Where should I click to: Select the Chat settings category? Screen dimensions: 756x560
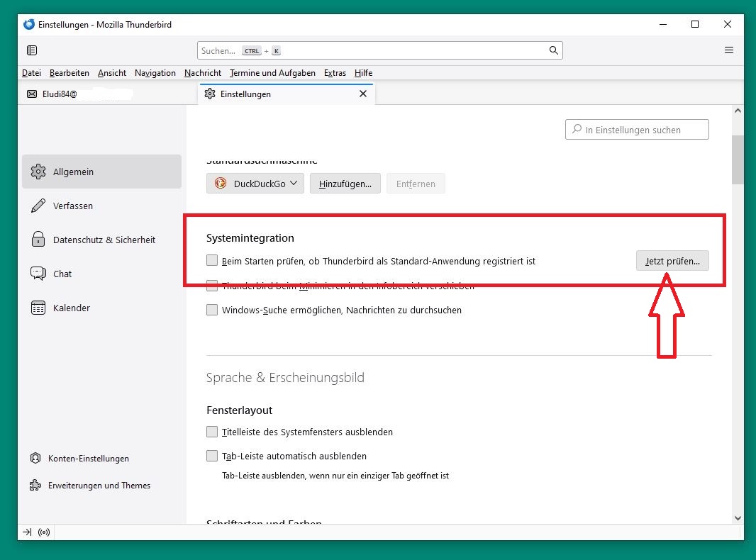pyautogui.click(x=101, y=274)
